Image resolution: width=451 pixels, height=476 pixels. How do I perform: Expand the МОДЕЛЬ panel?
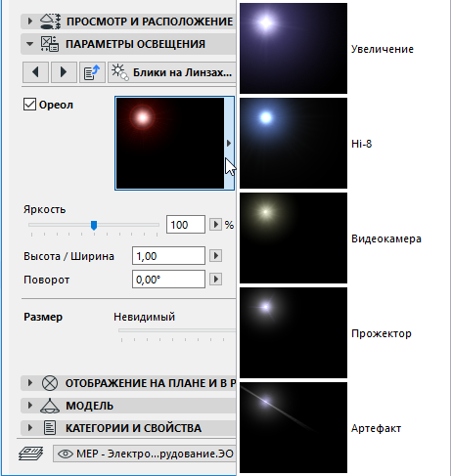coord(30,406)
